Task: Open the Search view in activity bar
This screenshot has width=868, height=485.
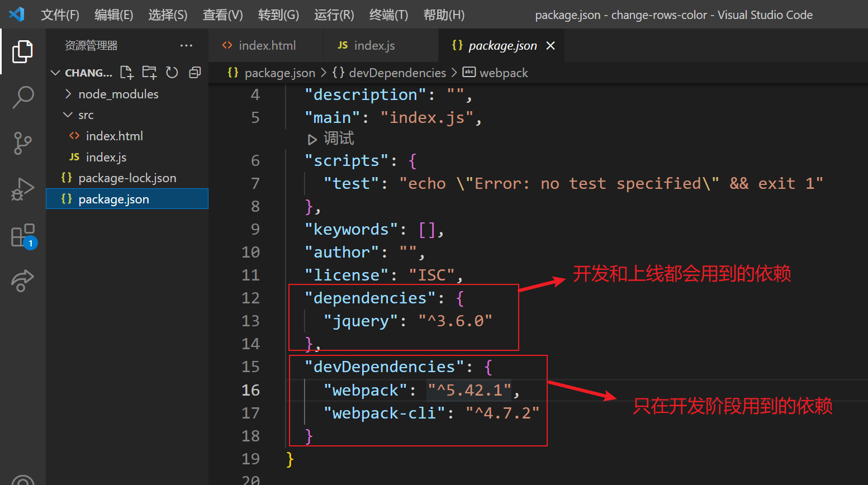Action: pyautogui.click(x=22, y=97)
